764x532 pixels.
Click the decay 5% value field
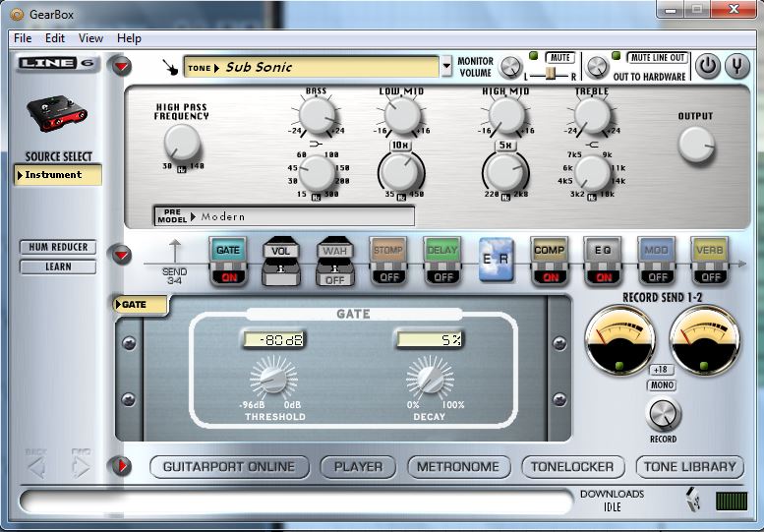coord(430,339)
